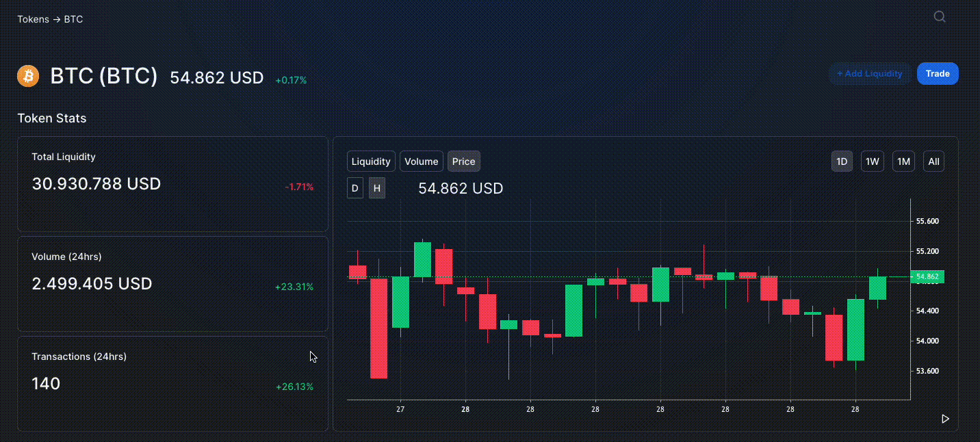Select the Price chart tab
Image resolution: width=980 pixels, height=442 pixels.
(464, 161)
